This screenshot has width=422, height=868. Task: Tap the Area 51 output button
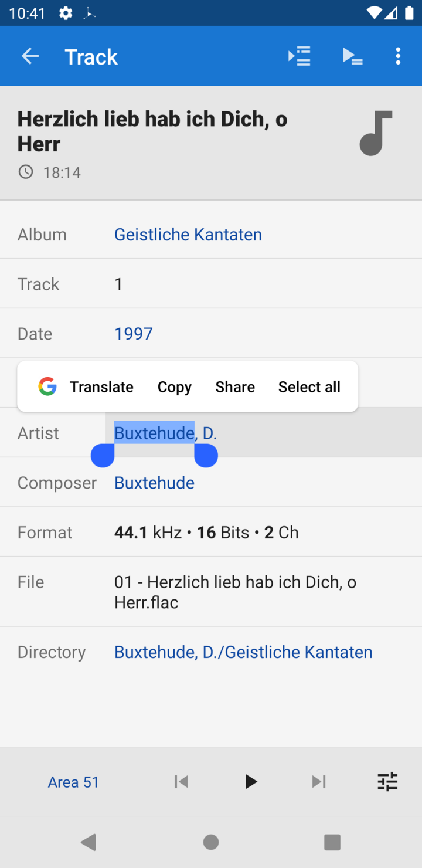point(73,782)
